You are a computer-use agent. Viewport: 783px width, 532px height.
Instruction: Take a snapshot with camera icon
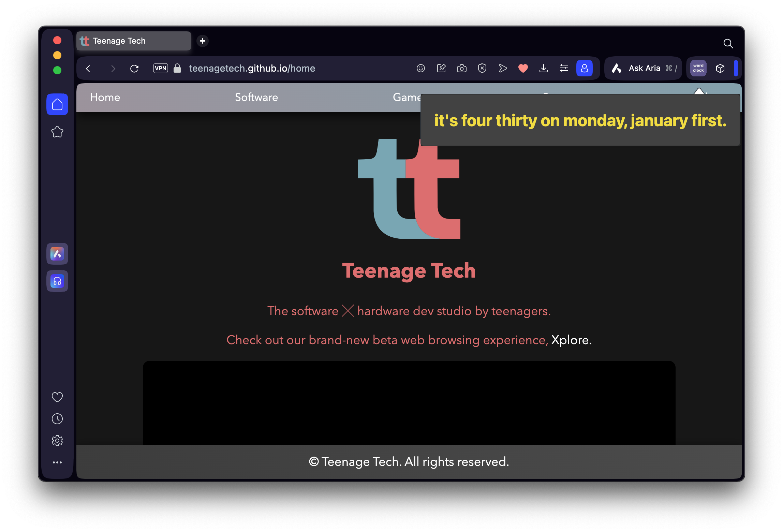point(462,68)
